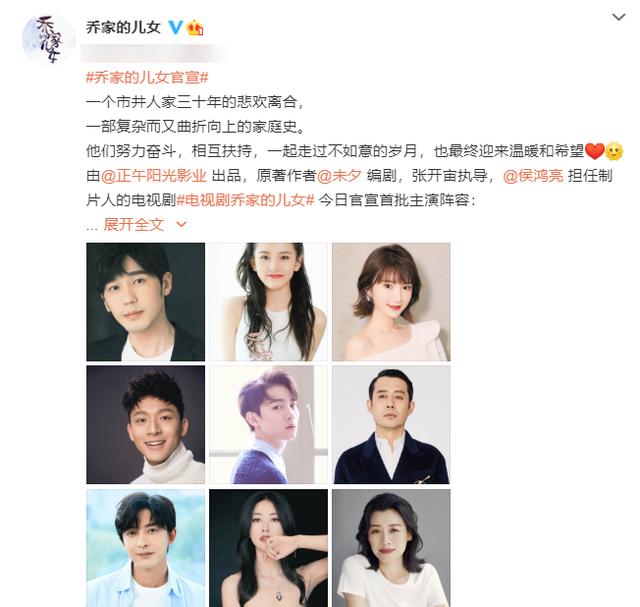640x607 pixels.
Task: Open the photo of smiling man in turtleneck
Action: (x=146, y=425)
